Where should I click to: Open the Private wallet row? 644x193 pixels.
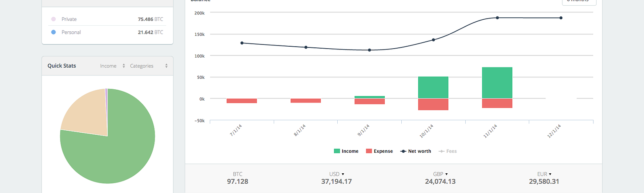107,19
